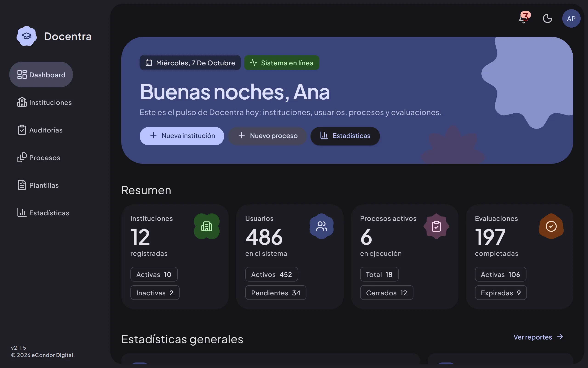The image size is (588, 368).
Task: Click the users icon in Usuarios card
Action: click(x=322, y=226)
